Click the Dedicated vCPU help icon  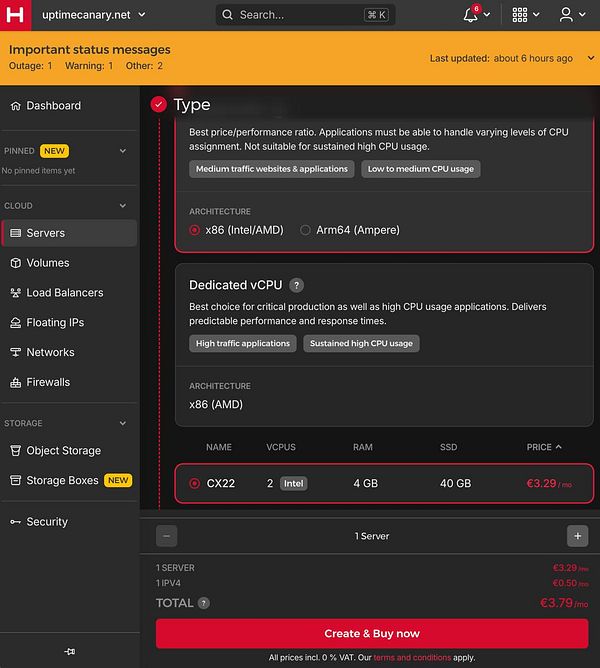[x=297, y=285]
